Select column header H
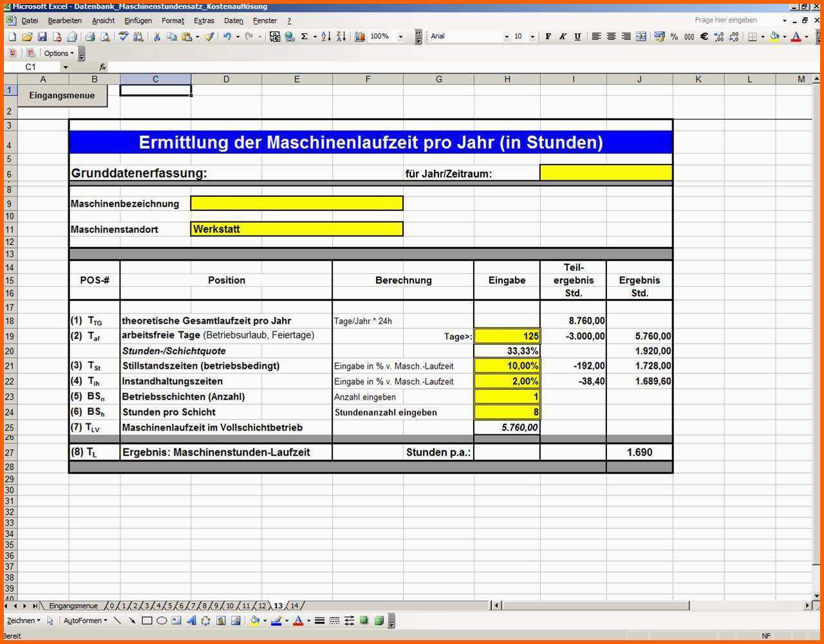Image resolution: width=824 pixels, height=644 pixels. 507,79
